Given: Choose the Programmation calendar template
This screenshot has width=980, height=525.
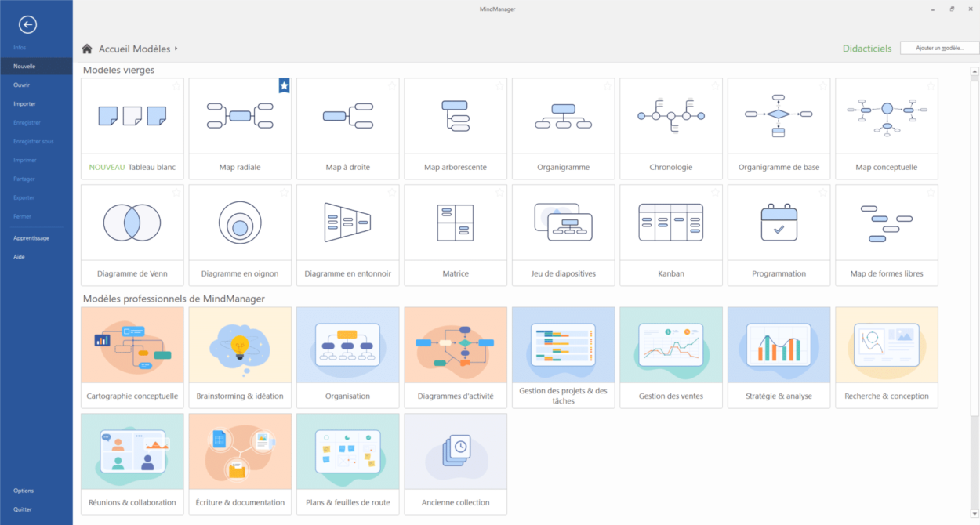Looking at the screenshot, I should 779,223.
